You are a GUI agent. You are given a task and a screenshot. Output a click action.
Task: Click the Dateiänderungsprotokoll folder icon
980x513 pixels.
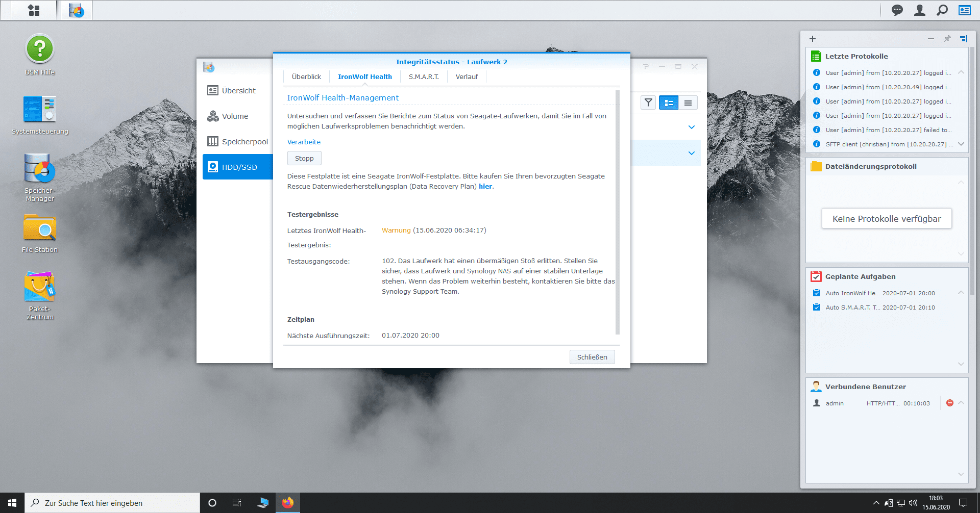click(x=816, y=166)
